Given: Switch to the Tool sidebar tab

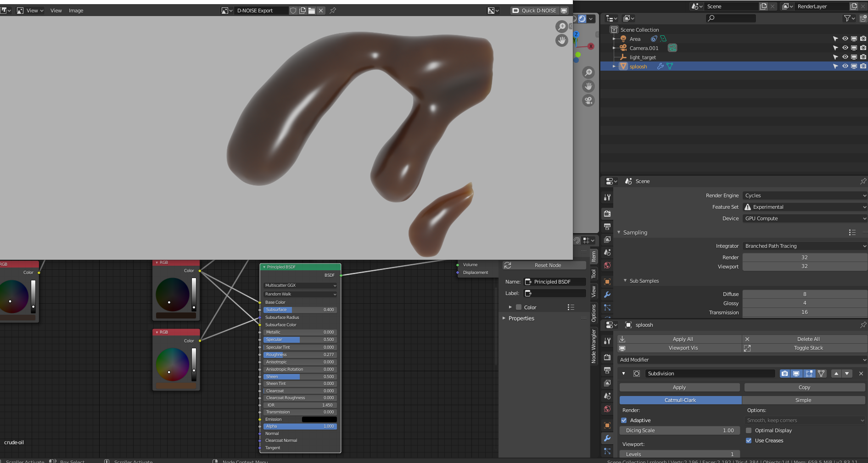Looking at the screenshot, I should tap(594, 274).
